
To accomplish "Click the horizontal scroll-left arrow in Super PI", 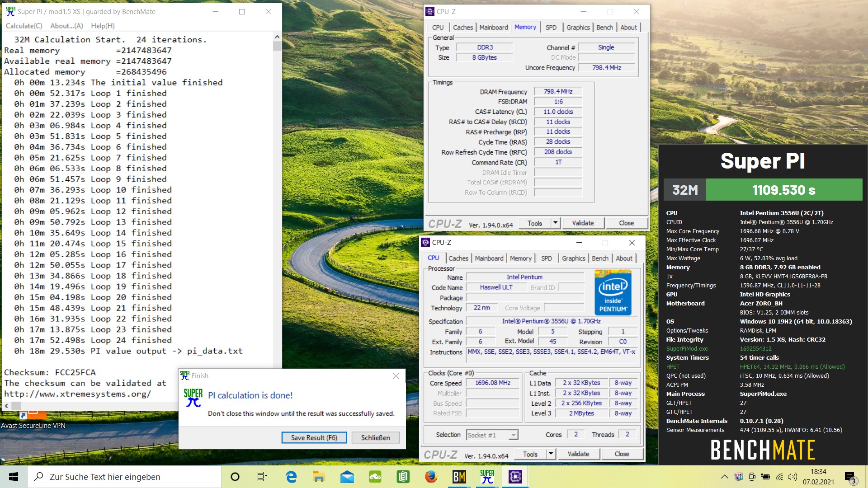I will pos(6,406).
